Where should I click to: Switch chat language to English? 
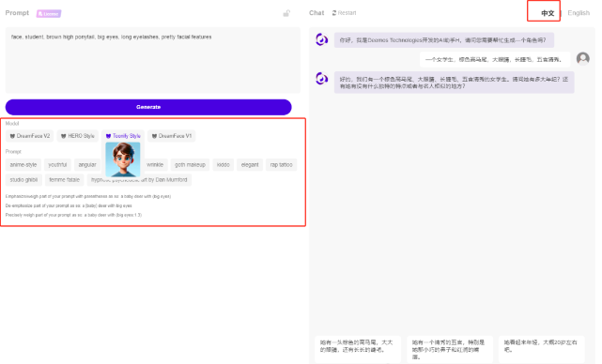pyautogui.click(x=579, y=13)
